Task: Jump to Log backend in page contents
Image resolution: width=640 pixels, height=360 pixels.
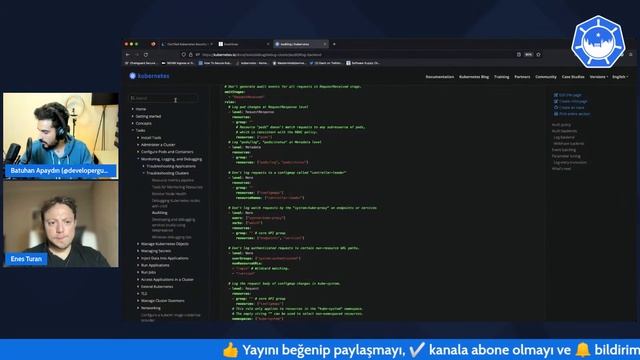Action: click(564, 138)
